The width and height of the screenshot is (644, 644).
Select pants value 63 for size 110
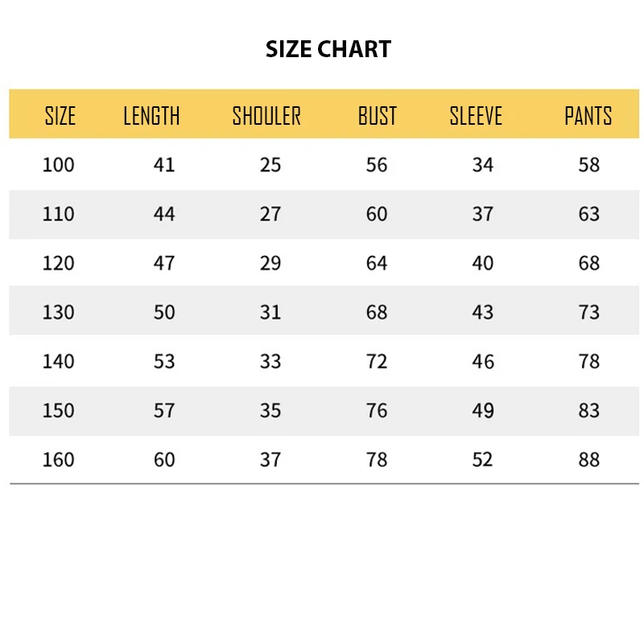[x=589, y=214]
